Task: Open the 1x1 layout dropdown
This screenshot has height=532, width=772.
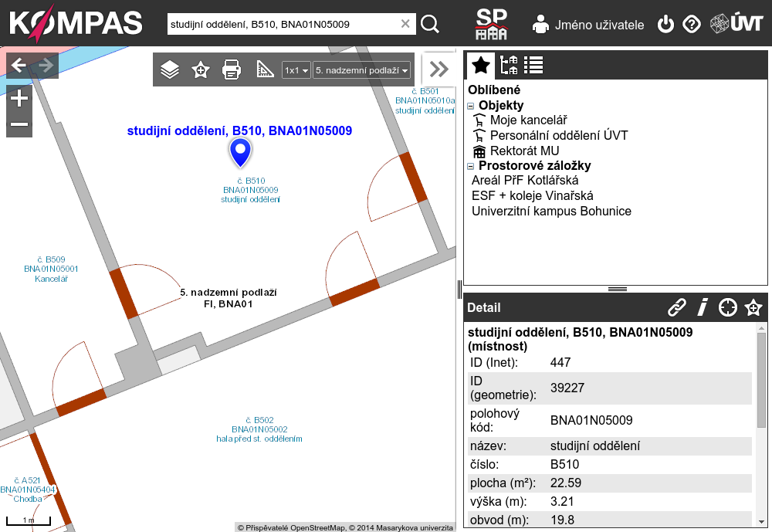Action: (296, 70)
